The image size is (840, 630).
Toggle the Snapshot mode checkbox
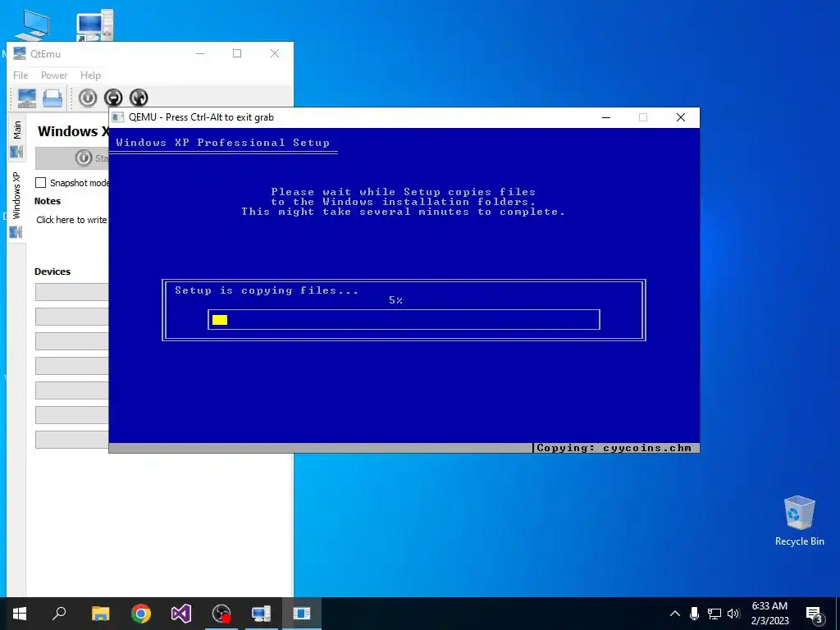(41, 183)
